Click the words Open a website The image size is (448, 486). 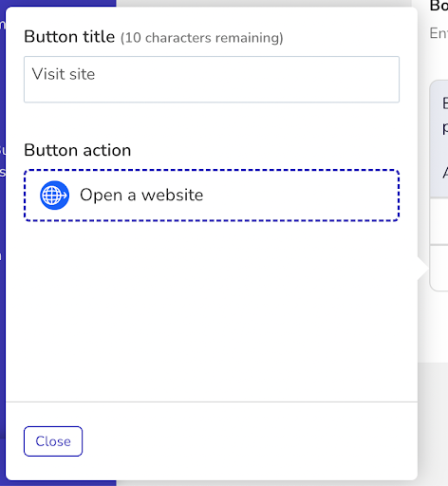point(141,195)
